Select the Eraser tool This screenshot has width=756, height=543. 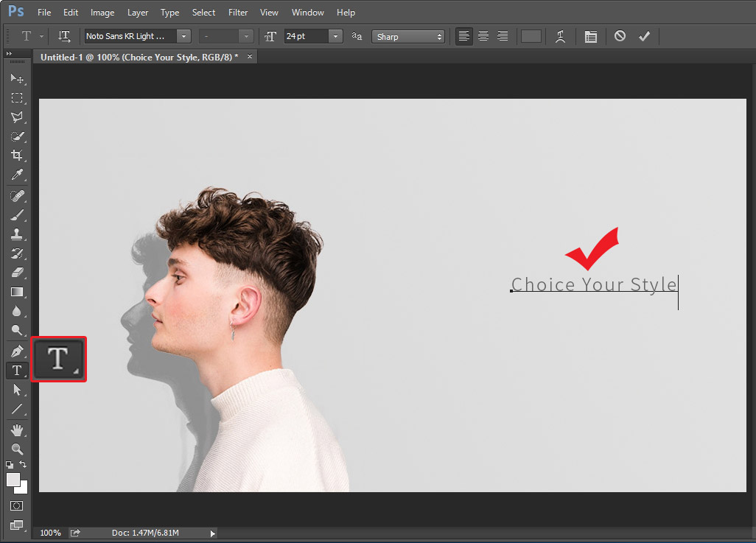(x=17, y=273)
